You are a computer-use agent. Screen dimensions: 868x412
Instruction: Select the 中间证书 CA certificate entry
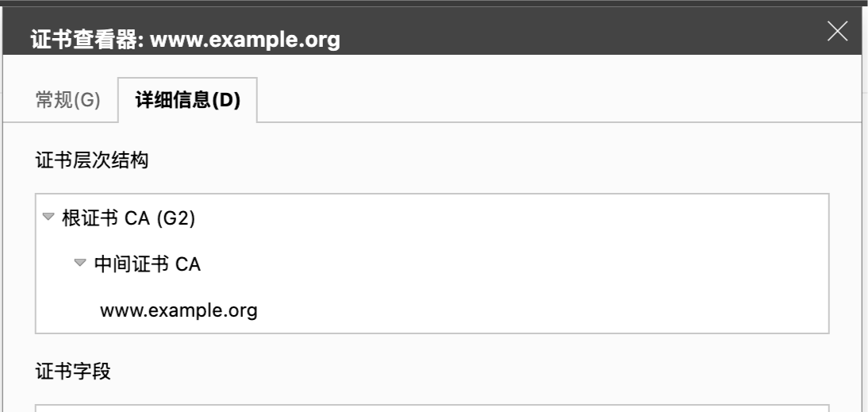pos(148,264)
